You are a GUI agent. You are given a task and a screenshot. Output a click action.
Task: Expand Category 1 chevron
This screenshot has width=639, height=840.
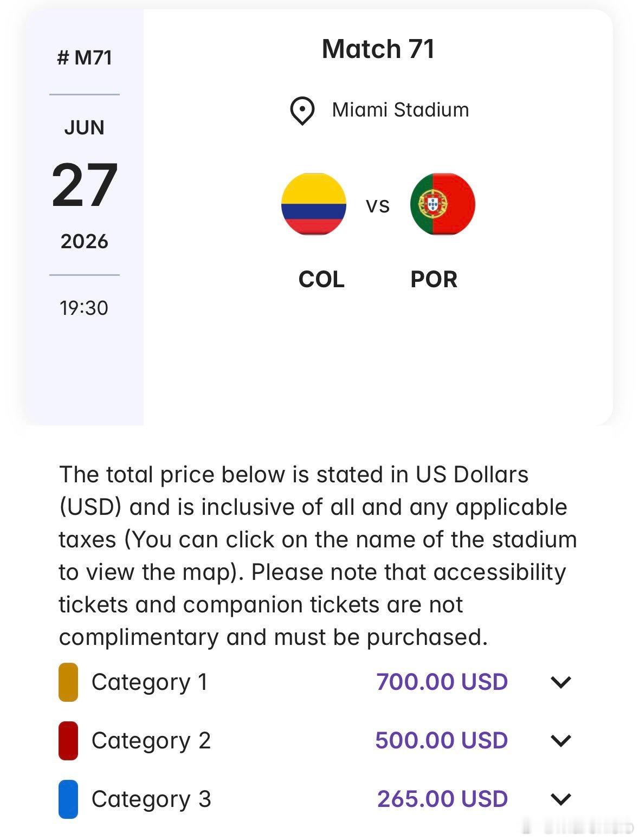[561, 682]
